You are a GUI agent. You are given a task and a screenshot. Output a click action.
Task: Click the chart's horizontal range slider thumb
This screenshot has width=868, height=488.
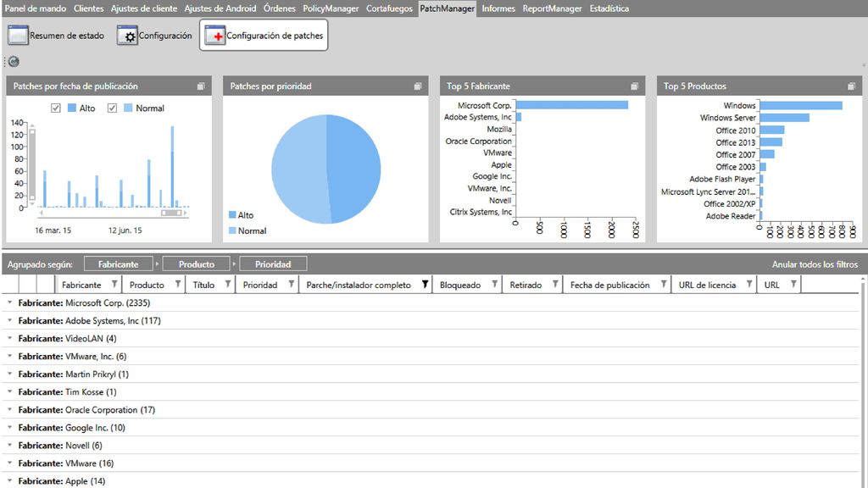pos(171,213)
